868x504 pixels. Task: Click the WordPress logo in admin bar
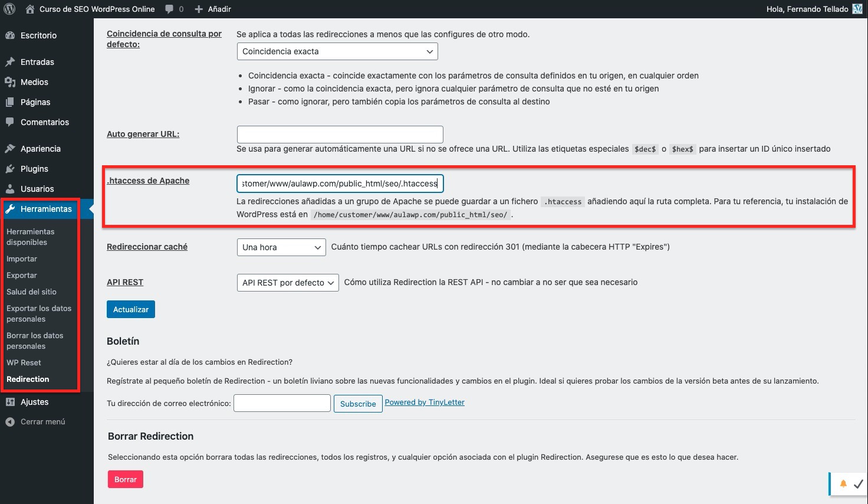click(9, 9)
